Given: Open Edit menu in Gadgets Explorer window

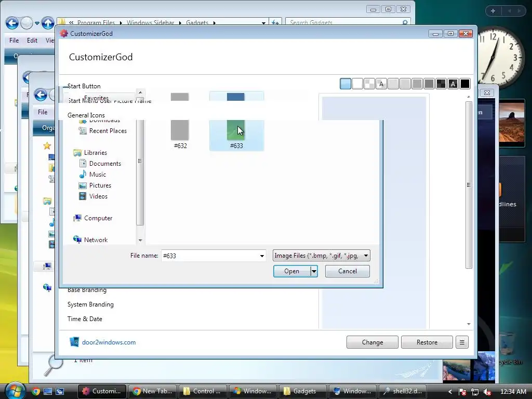Looking at the screenshot, I should (x=32, y=41).
